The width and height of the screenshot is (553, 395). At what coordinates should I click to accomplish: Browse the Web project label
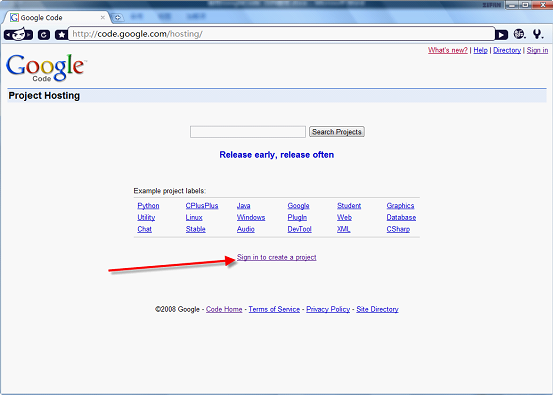344,217
